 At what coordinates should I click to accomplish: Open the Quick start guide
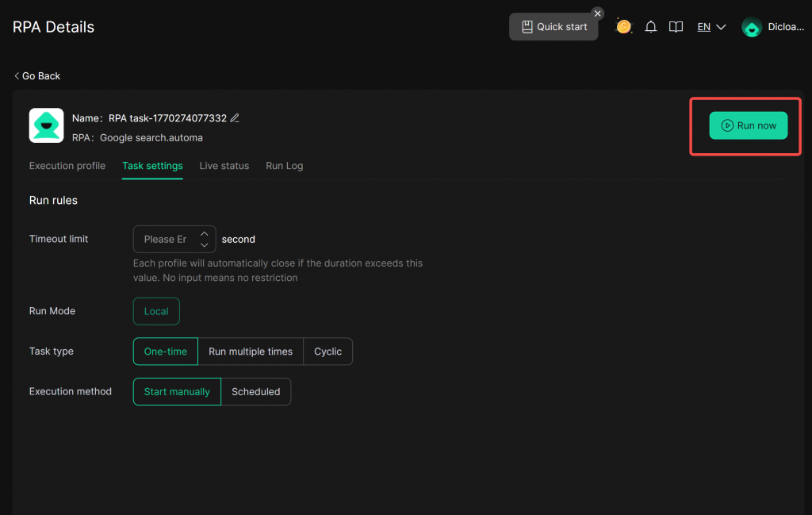point(553,27)
